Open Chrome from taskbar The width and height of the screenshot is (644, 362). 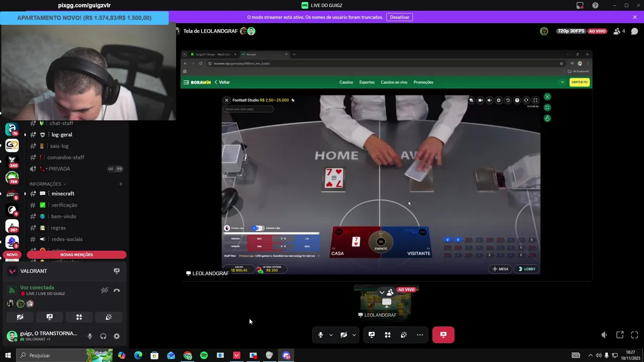(x=188, y=355)
